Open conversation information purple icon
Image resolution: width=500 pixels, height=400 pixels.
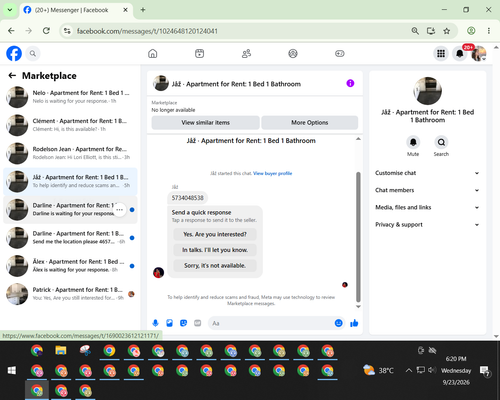pos(350,83)
